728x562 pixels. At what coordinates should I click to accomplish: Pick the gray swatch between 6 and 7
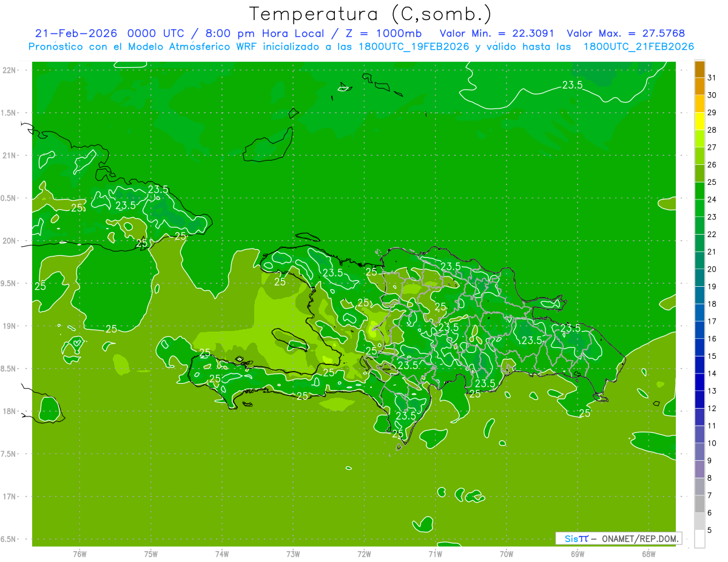pos(699,504)
